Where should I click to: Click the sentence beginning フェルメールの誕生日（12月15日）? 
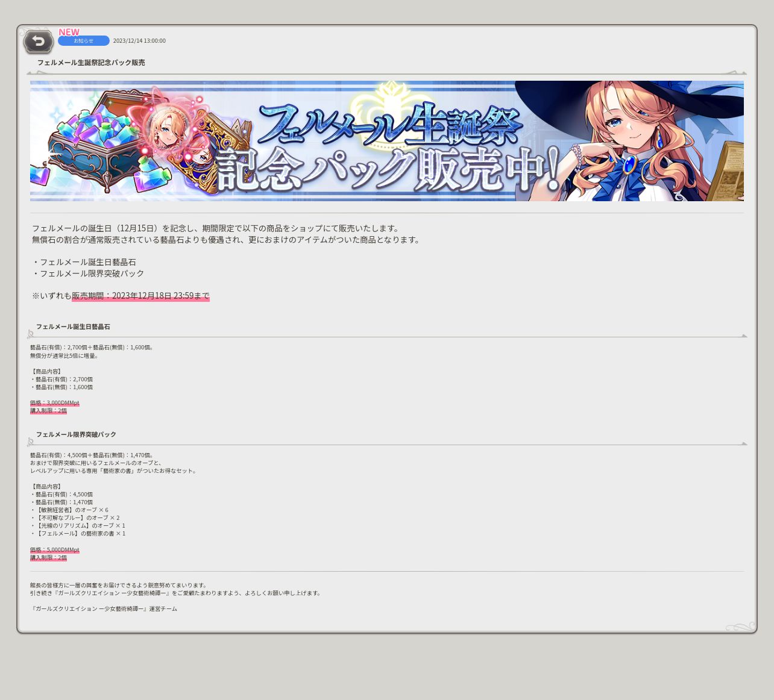pyautogui.click(x=216, y=228)
